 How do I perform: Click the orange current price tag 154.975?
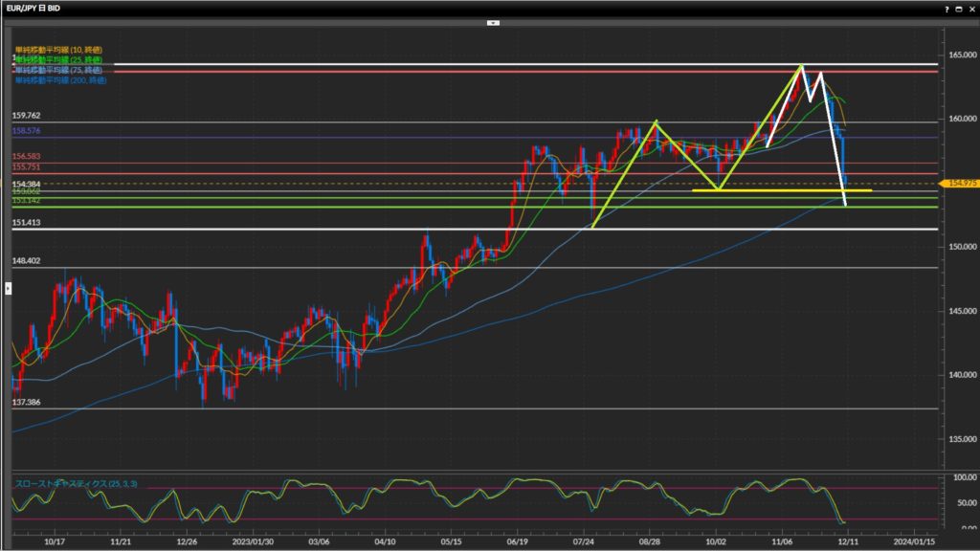957,183
